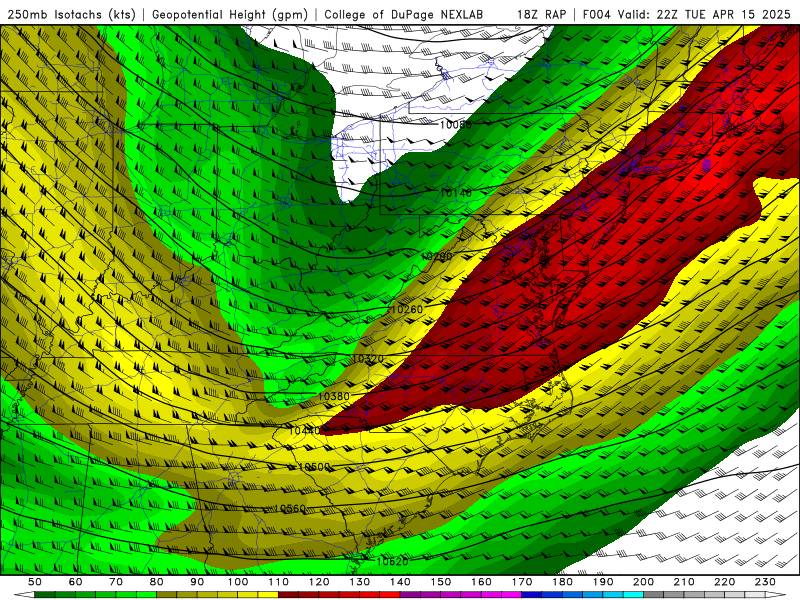
Task: Pick the bright red swatch just below 140
Action: pos(390,595)
